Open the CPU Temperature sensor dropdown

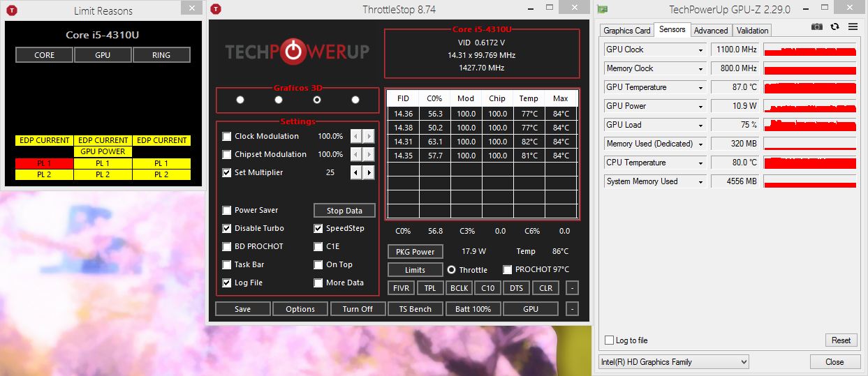pyautogui.click(x=701, y=163)
